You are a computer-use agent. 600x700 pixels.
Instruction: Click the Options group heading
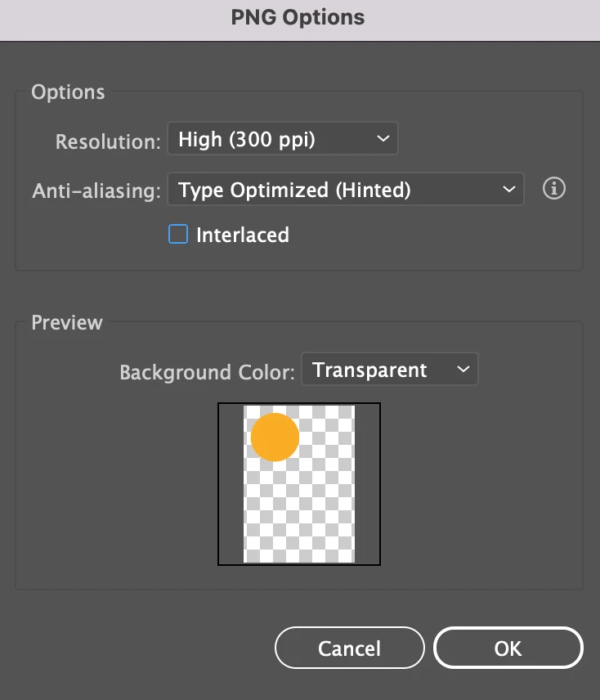[x=68, y=92]
